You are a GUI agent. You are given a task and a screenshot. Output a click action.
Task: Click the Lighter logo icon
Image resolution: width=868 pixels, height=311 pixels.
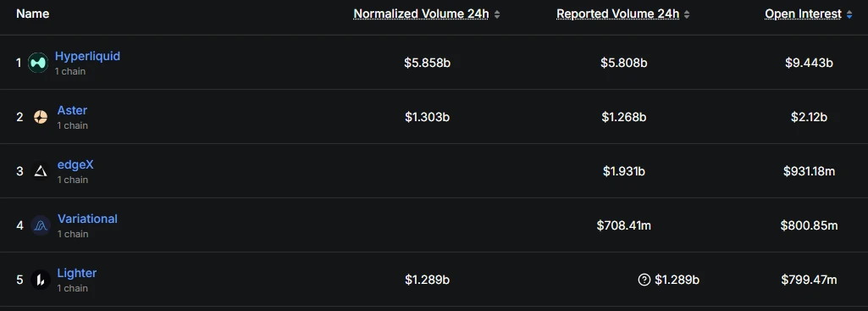click(x=41, y=280)
